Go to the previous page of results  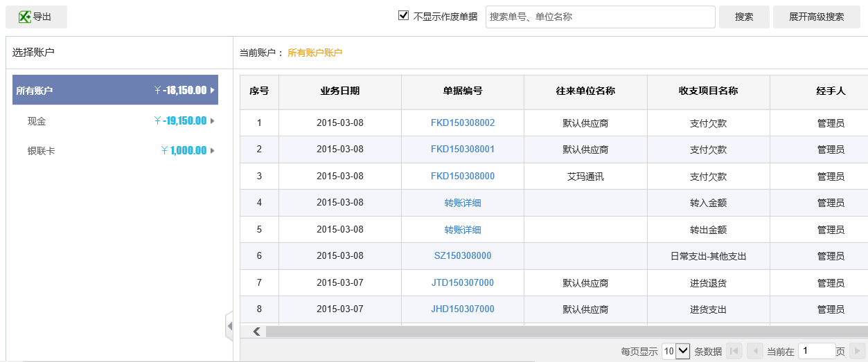pos(754,351)
